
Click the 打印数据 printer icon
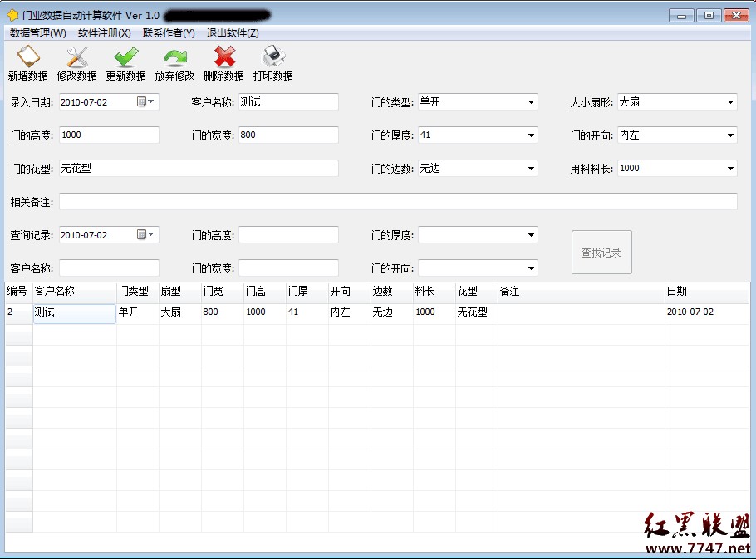tap(273, 57)
